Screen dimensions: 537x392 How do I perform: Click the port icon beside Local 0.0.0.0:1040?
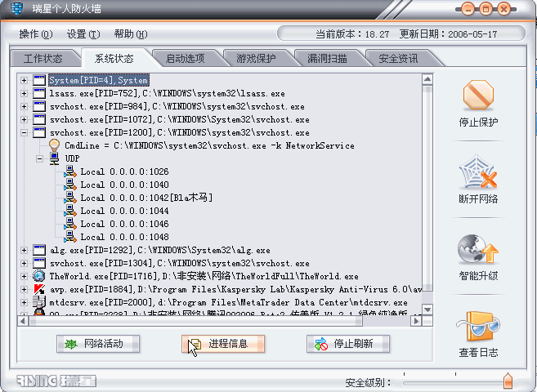pos(70,185)
